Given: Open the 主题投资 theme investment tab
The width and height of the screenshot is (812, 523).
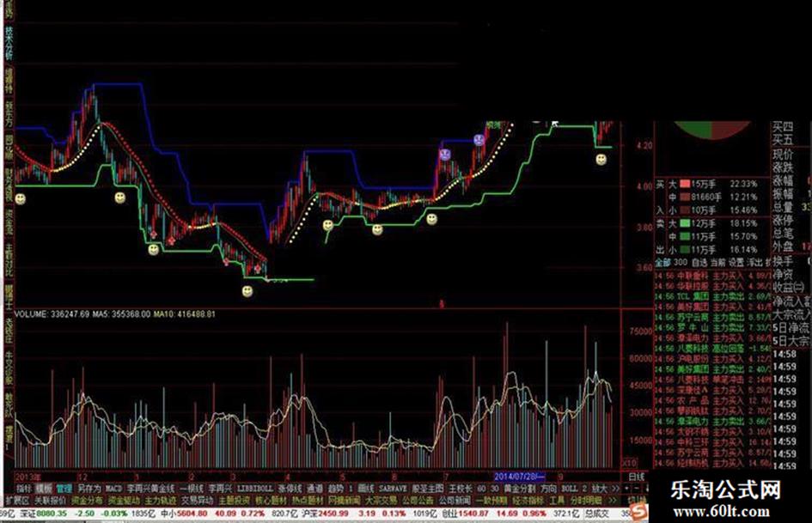Looking at the screenshot, I should pos(234,501).
